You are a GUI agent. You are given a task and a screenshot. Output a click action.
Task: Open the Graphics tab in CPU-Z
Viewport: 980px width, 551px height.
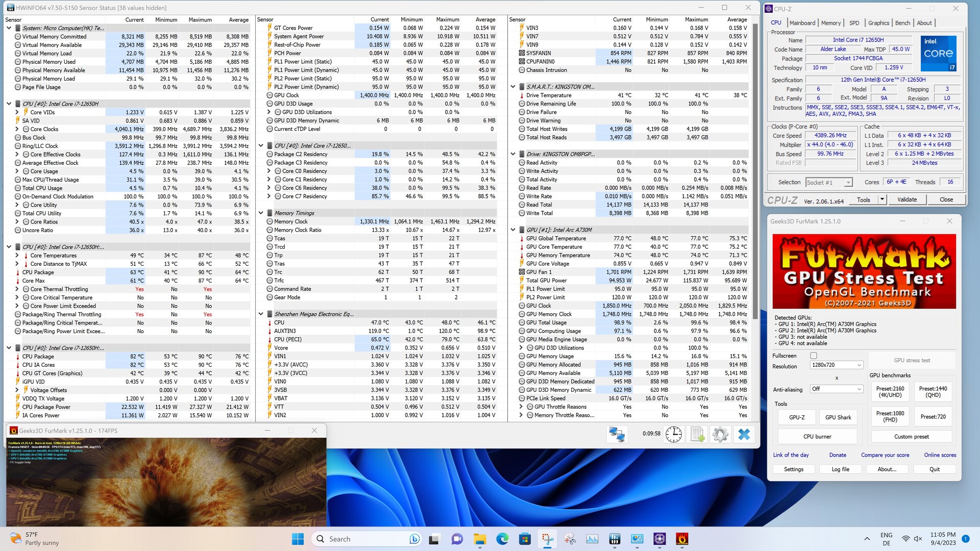pyautogui.click(x=878, y=23)
